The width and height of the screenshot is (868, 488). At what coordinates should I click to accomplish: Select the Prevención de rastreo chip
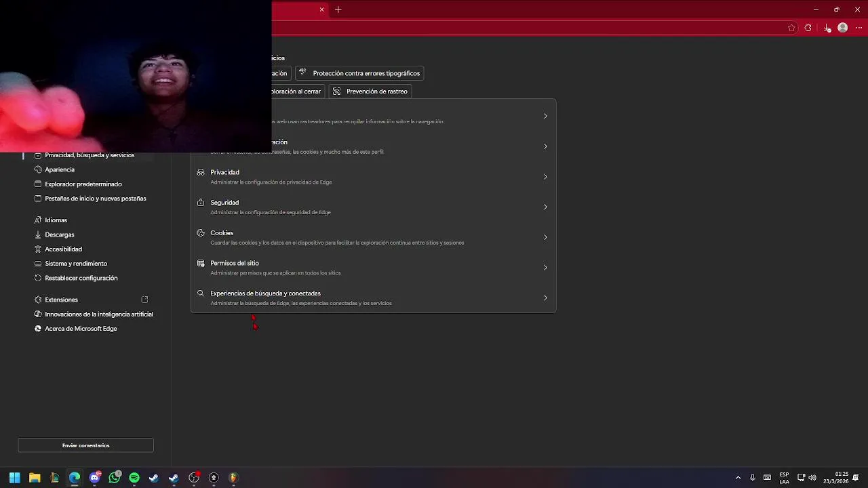tap(370, 91)
